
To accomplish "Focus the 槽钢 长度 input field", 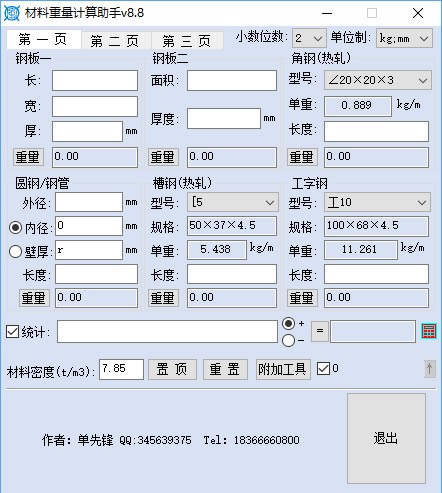I will point(232,274).
